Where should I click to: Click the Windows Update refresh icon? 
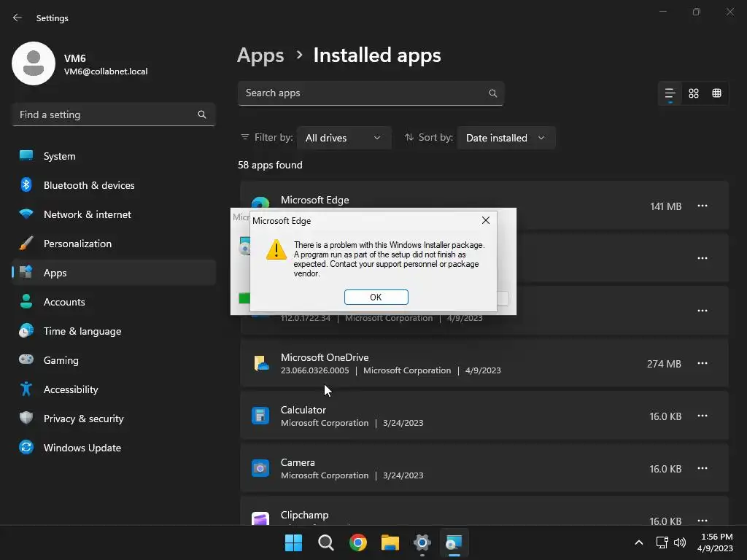(x=26, y=447)
